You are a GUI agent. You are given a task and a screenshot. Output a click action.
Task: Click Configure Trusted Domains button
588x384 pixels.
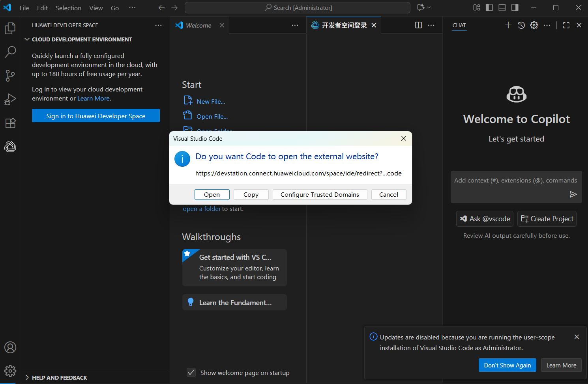(x=320, y=194)
